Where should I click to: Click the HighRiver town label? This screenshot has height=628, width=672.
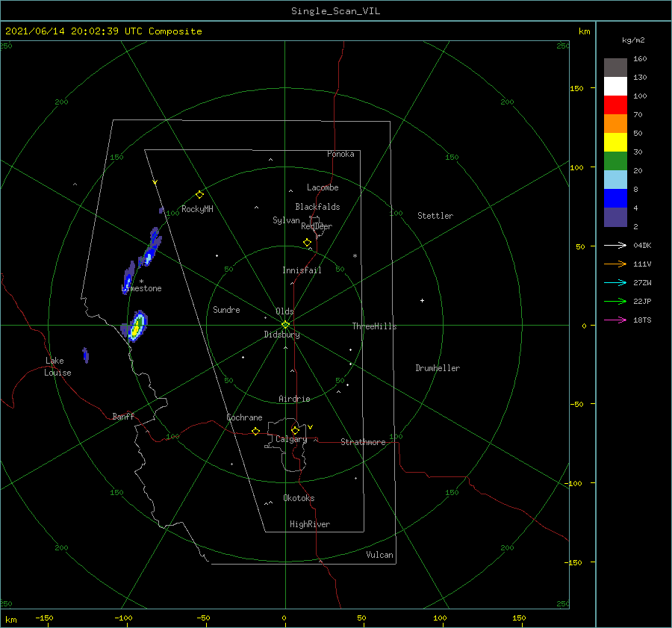(x=310, y=524)
